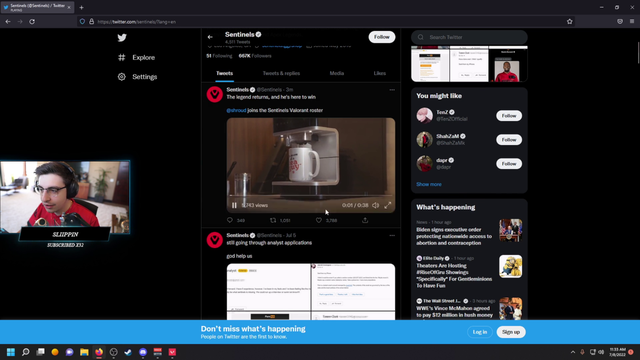Open analyst applications image attachment
Viewport: 640px width, 360px height.
(x=311, y=292)
